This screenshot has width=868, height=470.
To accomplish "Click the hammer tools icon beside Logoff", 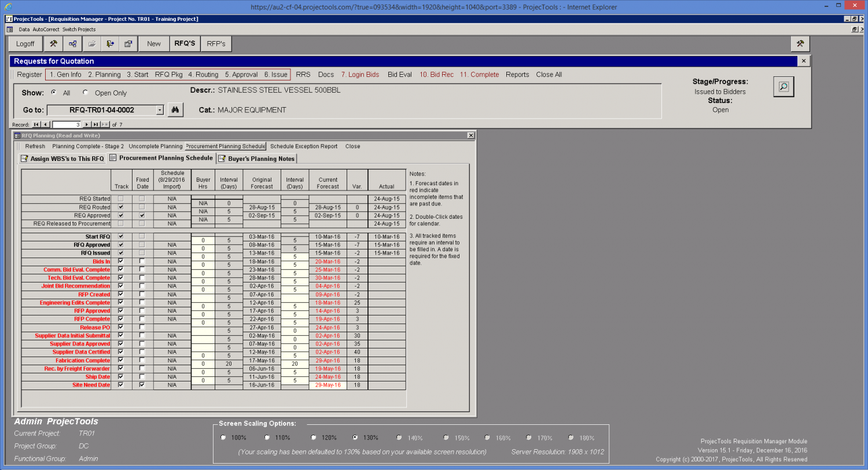I will pos(53,43).
